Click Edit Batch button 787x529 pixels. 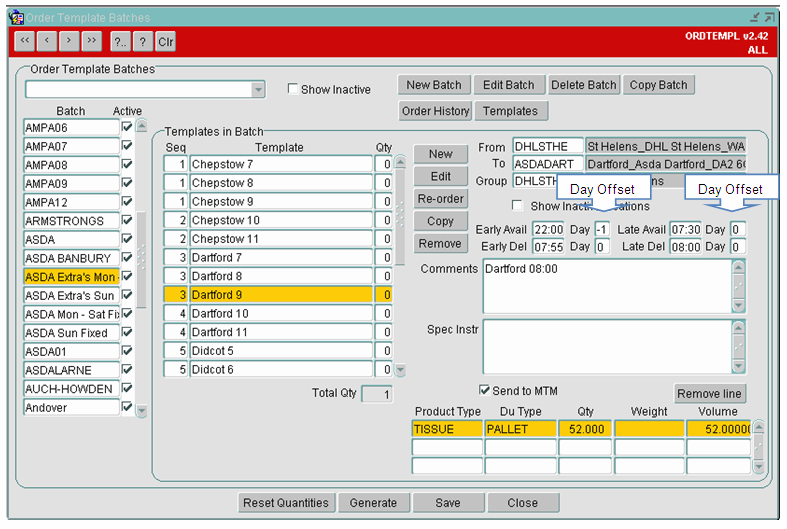pyautogui.click(x=508, y=85)
